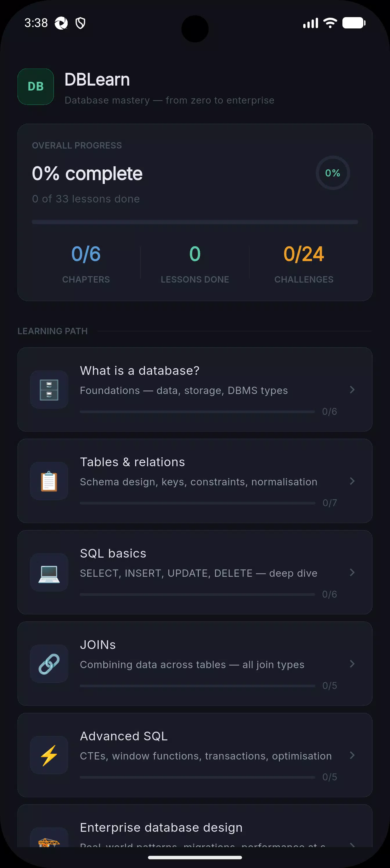Tap the circular 0% progress ring

click(333, 173)
